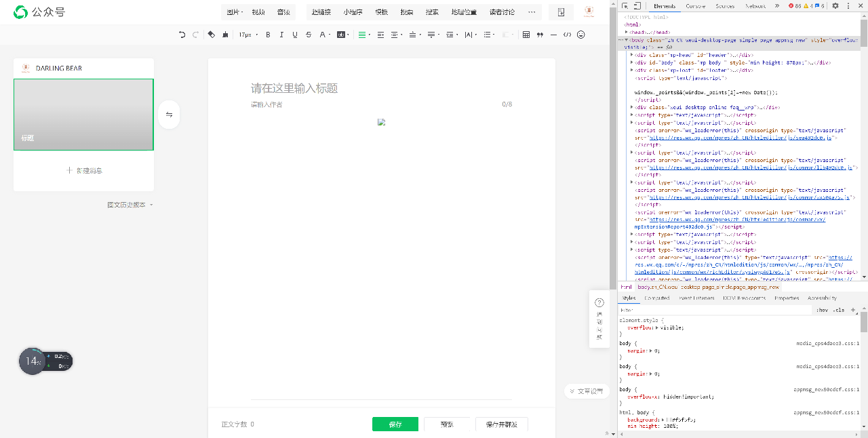Show more insert options ellipsis
868x438 pixels.
pyautogui.click(x=531, y=12)
